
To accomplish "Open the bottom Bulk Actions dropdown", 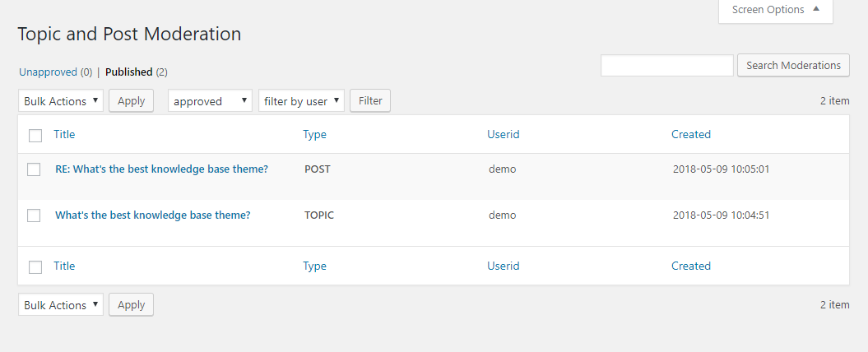I will pos(61,305).
